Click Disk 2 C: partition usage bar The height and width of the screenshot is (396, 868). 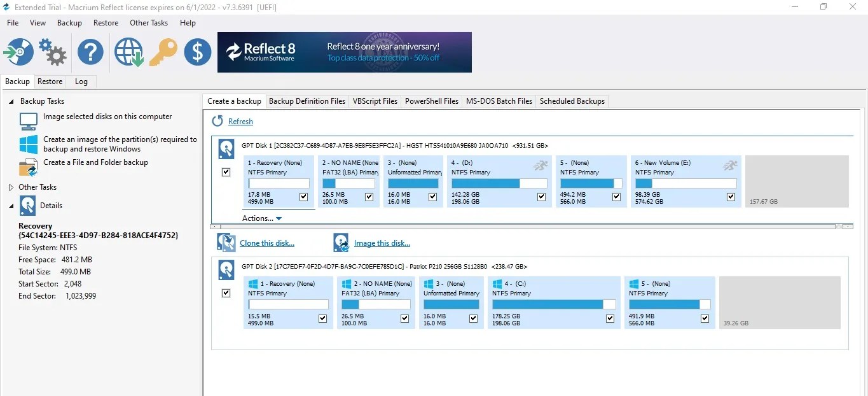pyautogui.click(x=553, y=304)
